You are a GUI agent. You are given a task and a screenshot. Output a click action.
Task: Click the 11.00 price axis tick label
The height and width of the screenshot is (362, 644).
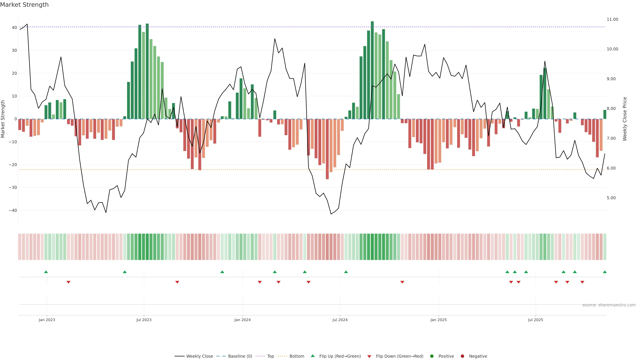612,19
